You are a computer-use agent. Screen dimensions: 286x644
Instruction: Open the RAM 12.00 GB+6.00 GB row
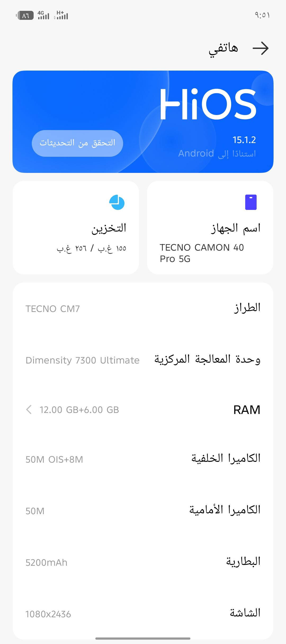[143, 410]
